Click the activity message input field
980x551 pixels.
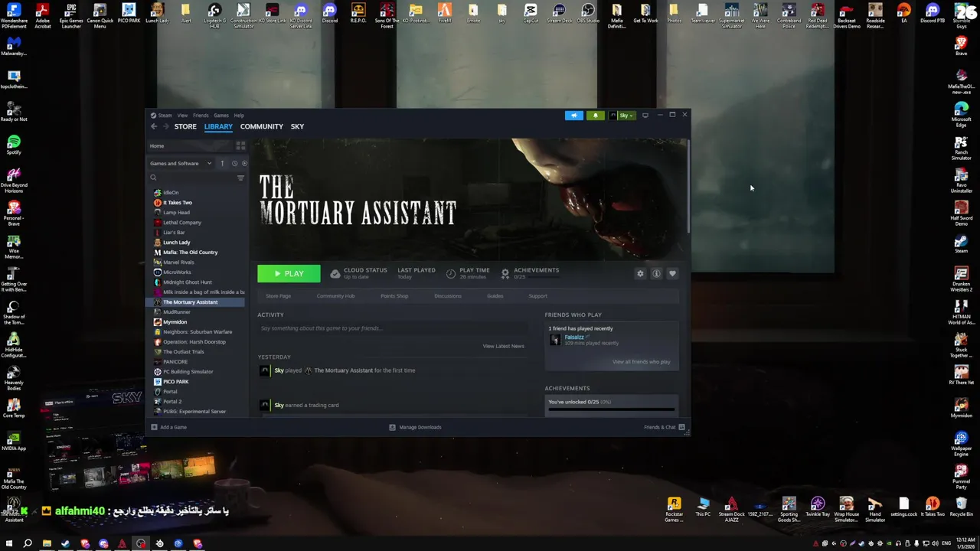pos(392,328)
